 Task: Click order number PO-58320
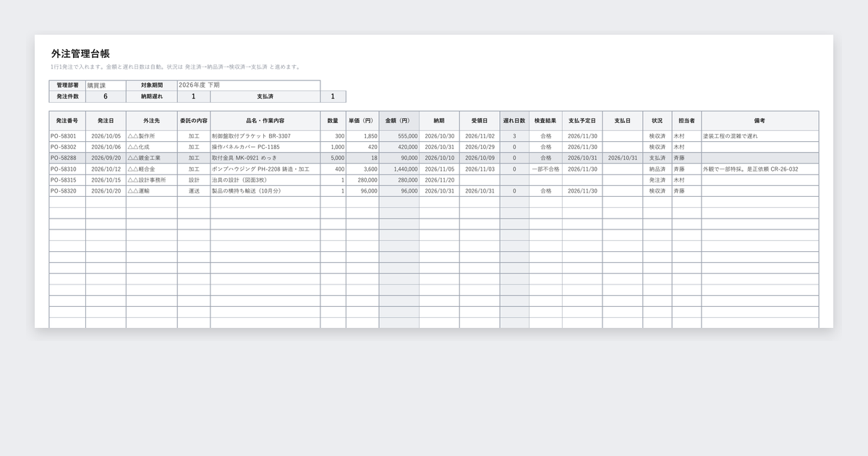coord(67,191)
